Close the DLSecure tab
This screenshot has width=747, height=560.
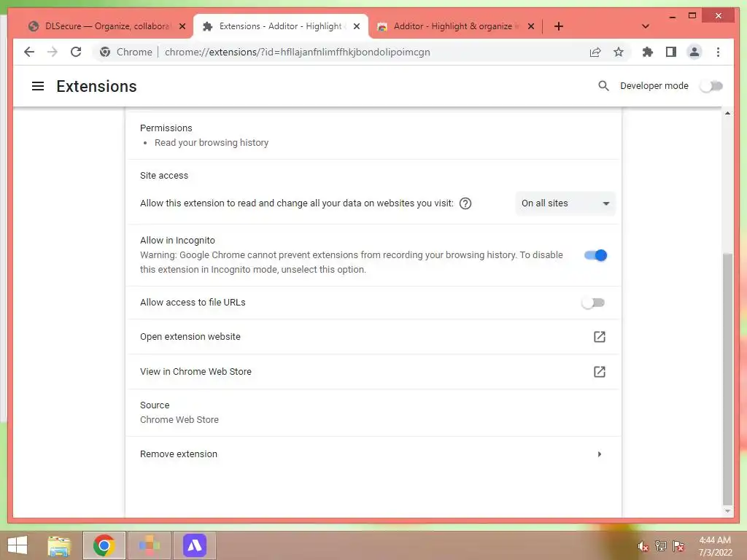(x=182, y=26)
